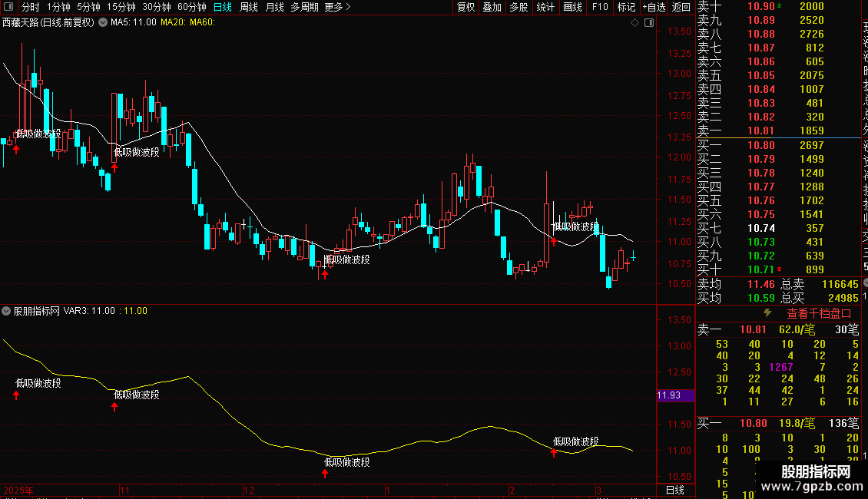Switch to 5分钟 period

[88, 7]
